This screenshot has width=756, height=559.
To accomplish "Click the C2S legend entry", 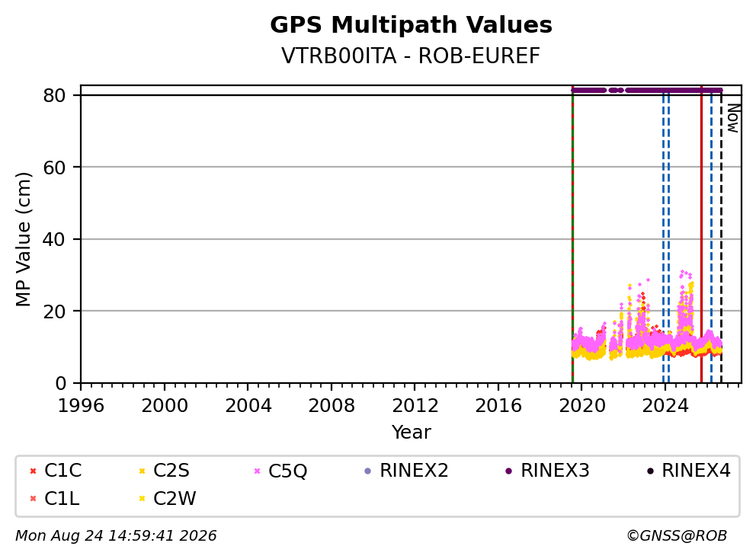I will click(164, 471).
